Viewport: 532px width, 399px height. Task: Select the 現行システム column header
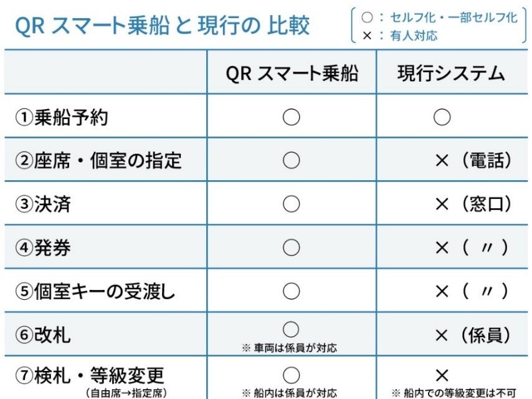451,73
